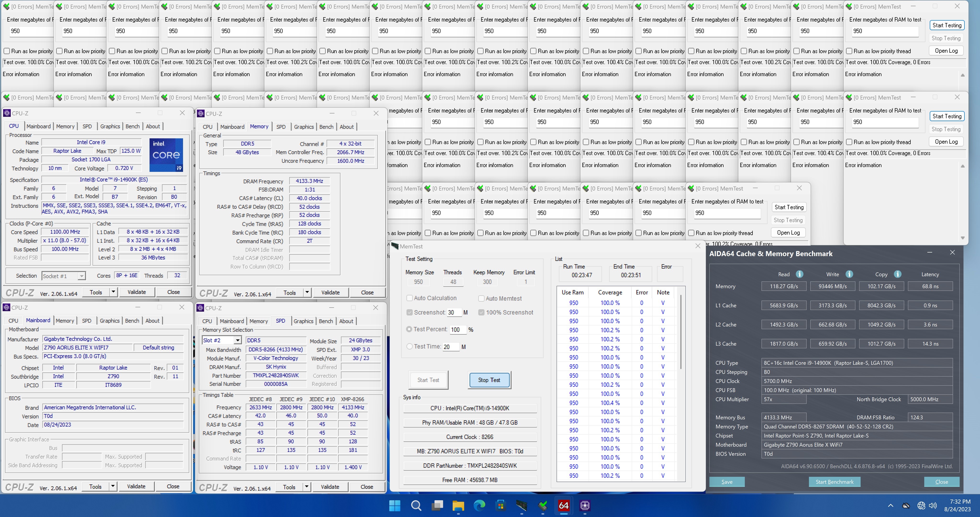Screen dimensions: 980x517
Task: Switch to Bench tab in CPU-Z Mainboard window
Action: (x=132, y=320)
